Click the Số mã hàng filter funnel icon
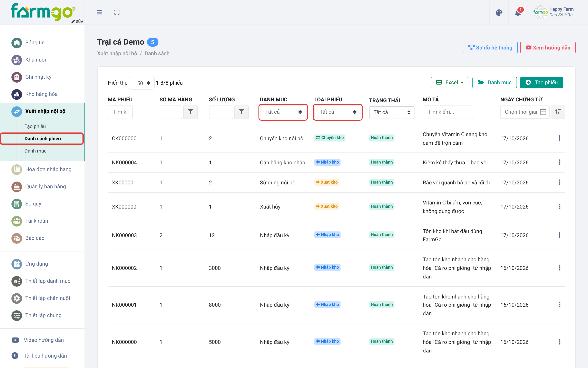The height and width of the screenshot is (368, 588). [190, 112]
